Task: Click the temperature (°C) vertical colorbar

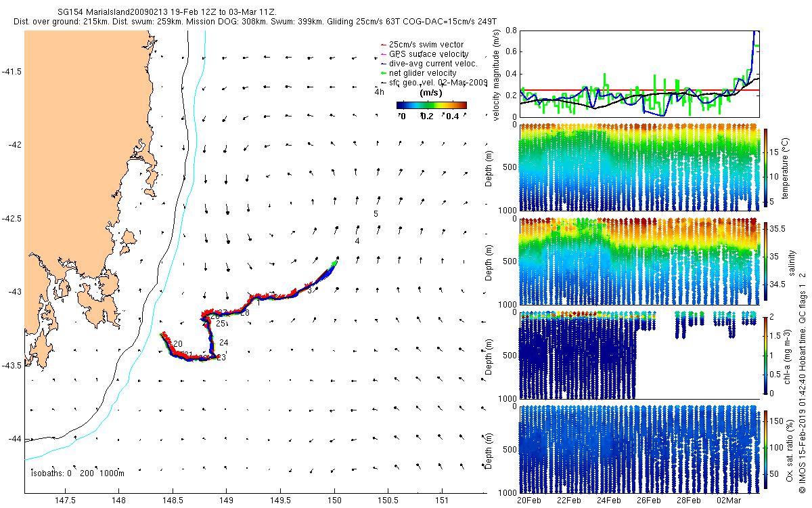Action: pos(765,167)
